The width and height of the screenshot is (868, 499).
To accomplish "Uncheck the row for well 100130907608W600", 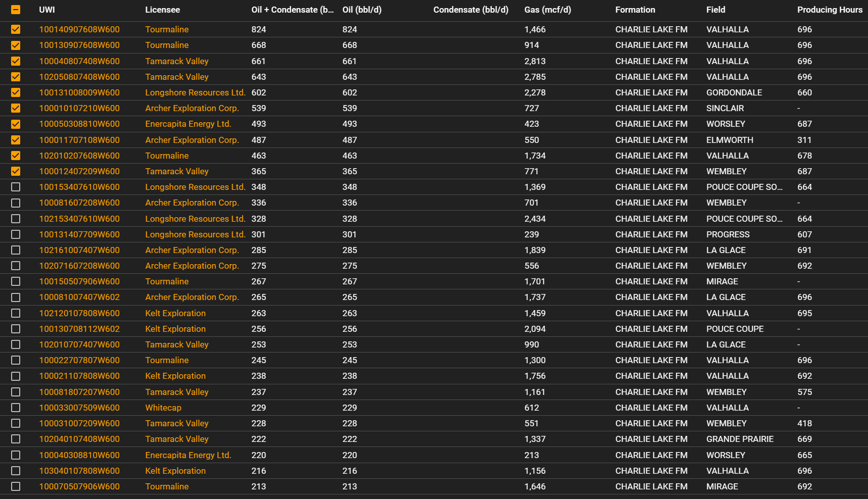I will [x=16, y=45].
